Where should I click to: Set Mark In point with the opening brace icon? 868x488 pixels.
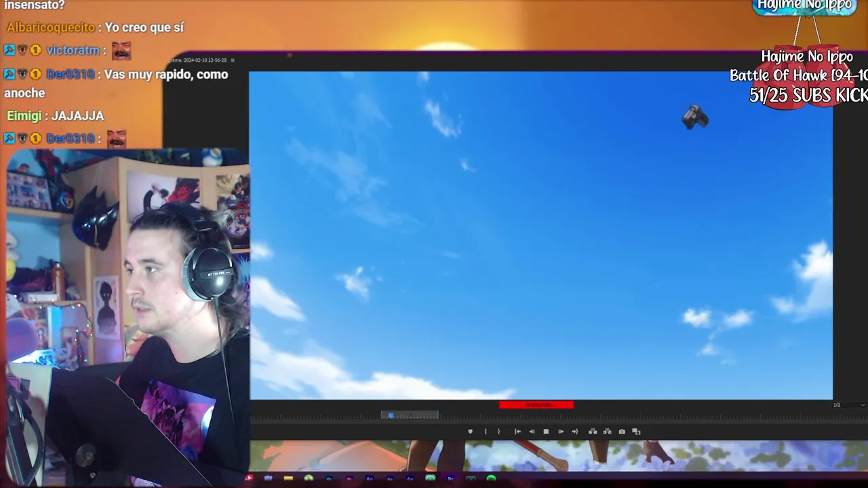coord(486,432)
